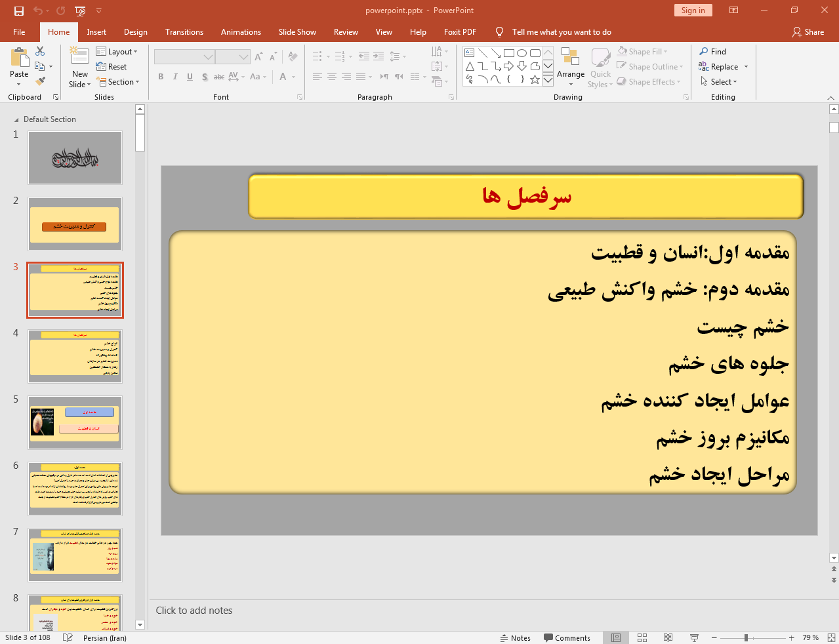This screenshot has width=839, height=644.
Task: Open the Select dropdown
Action: 719,81
